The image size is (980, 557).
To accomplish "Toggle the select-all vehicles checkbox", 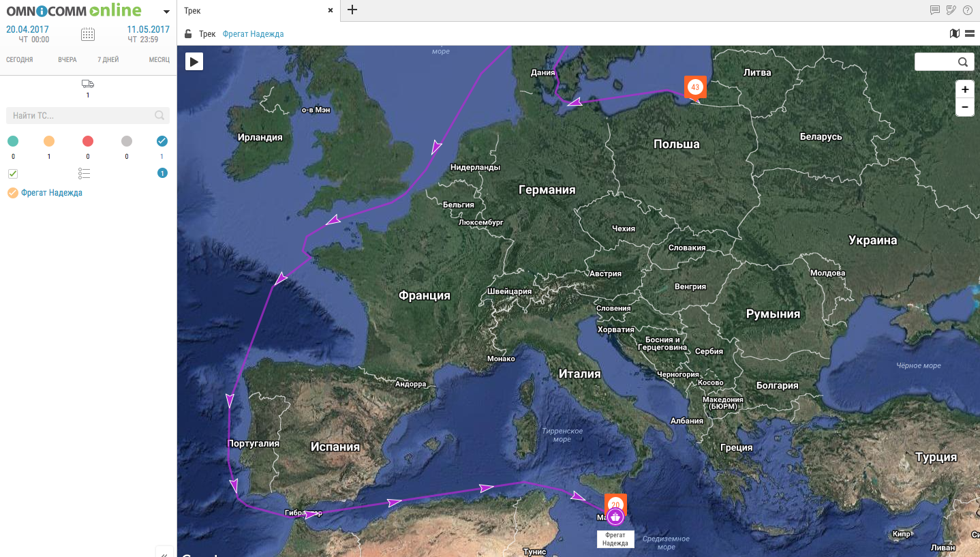I will (x=13, y=173).
